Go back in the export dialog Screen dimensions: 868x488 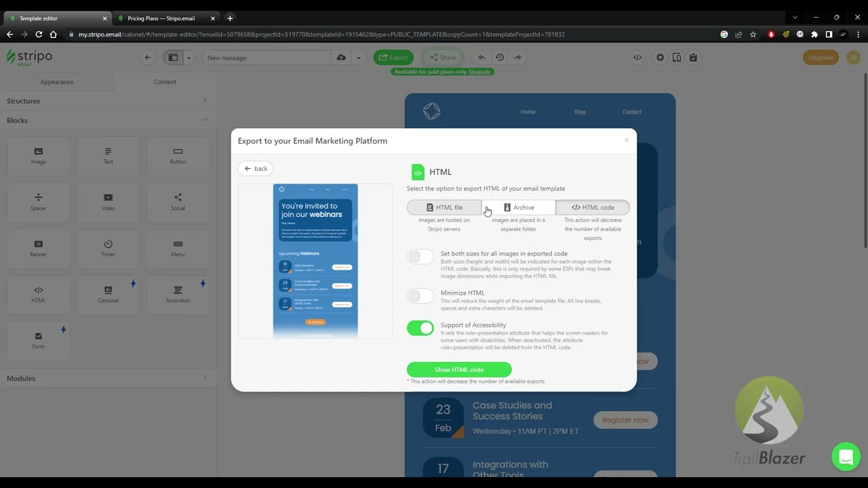click(256, 169)
